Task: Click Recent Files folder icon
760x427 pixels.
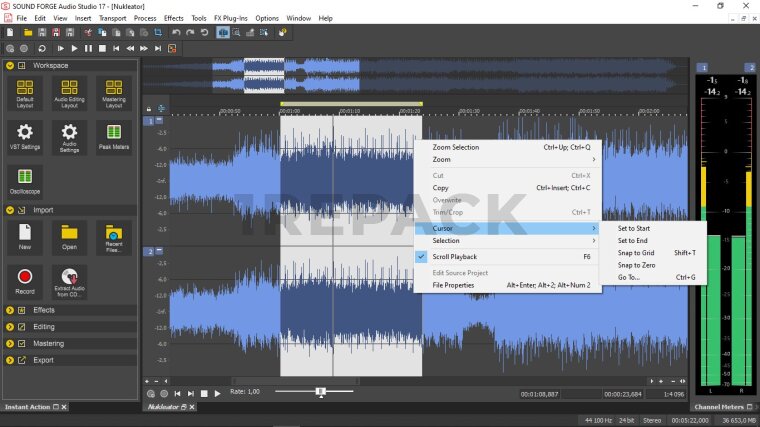Action: [113, 238]
